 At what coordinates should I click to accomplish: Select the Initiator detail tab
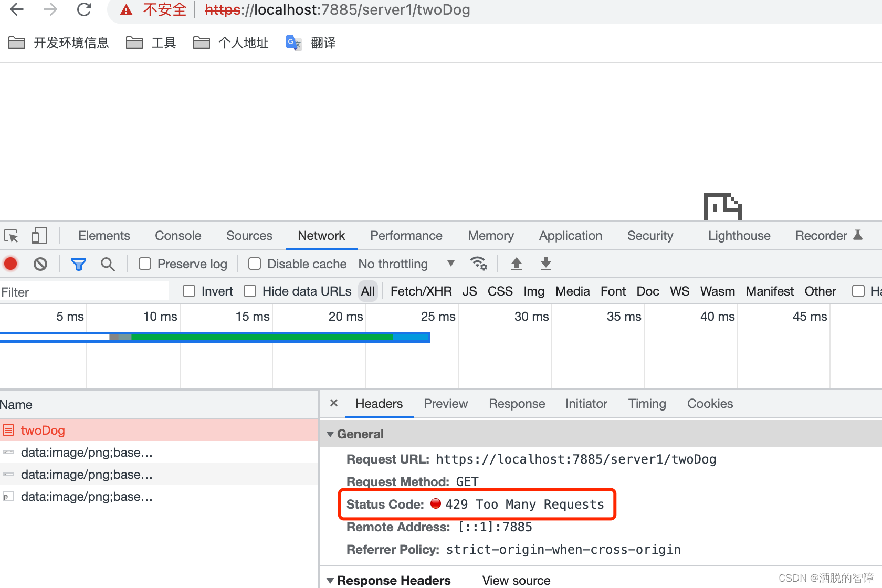coord(586,403)
